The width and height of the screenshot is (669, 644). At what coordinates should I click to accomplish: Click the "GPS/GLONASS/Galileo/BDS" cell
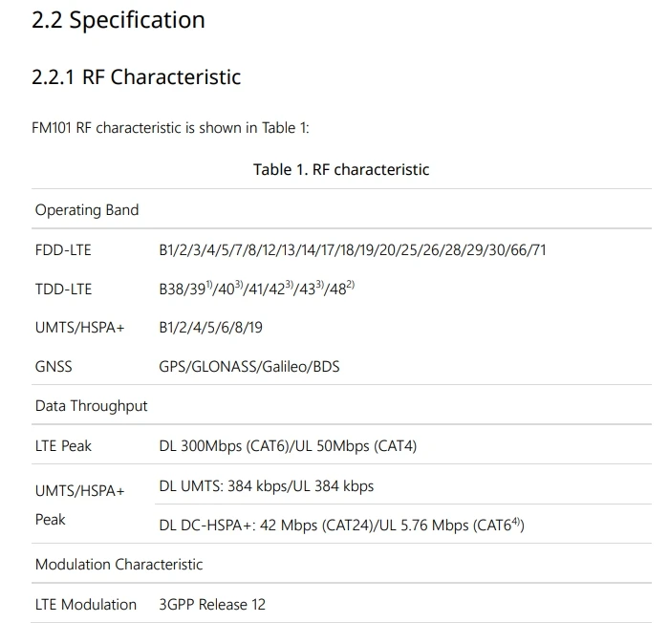pos(249,367)
